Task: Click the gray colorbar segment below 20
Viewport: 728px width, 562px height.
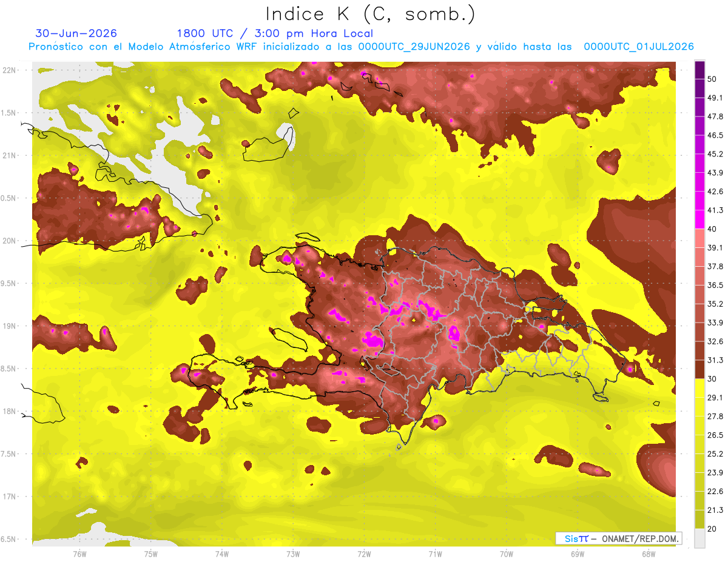Action: pyautogui.click(x=700, y=538)
